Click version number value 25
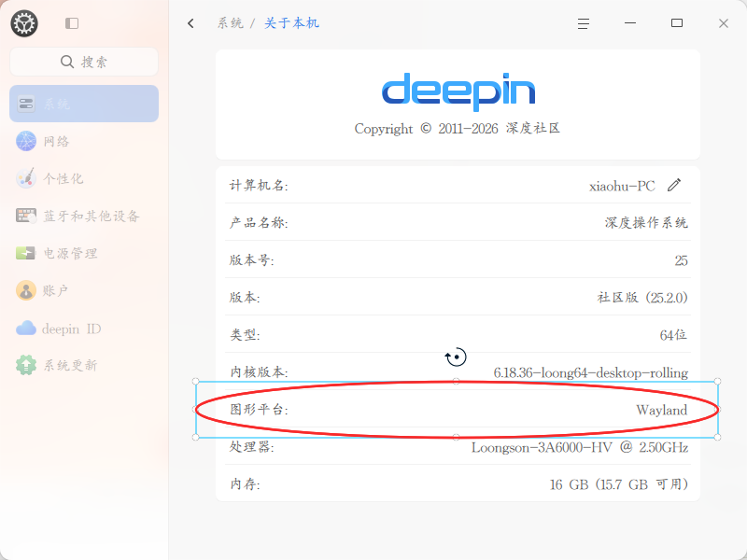747x560 pixels. pos(682,260)
